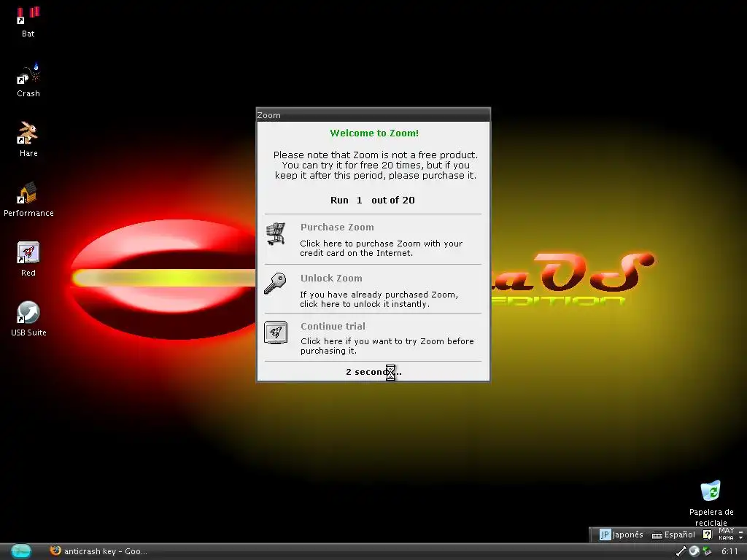Image resolution: width=747 pixels, height=560 pixels.
Task: Click the Continue trial heading link
Action: 333,326
